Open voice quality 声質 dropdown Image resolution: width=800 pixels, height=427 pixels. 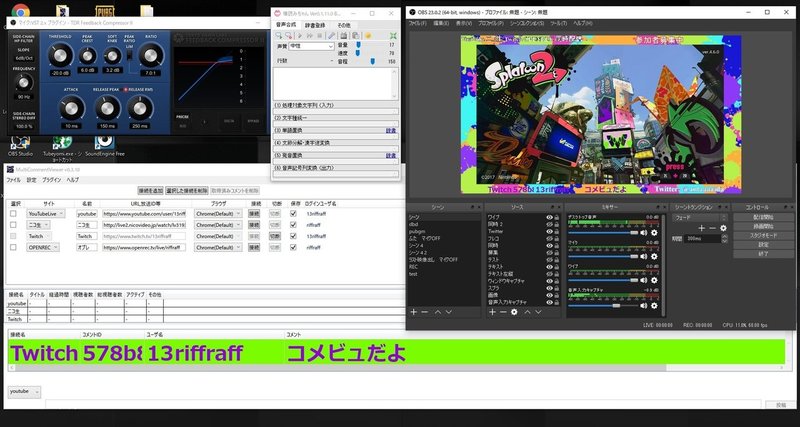click(311, 46)
